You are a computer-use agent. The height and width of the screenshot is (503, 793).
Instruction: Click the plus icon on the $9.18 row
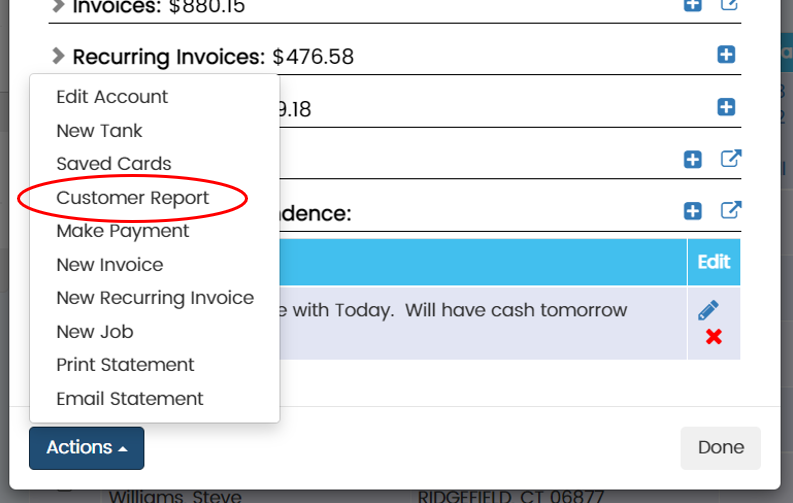pos(726,107)
